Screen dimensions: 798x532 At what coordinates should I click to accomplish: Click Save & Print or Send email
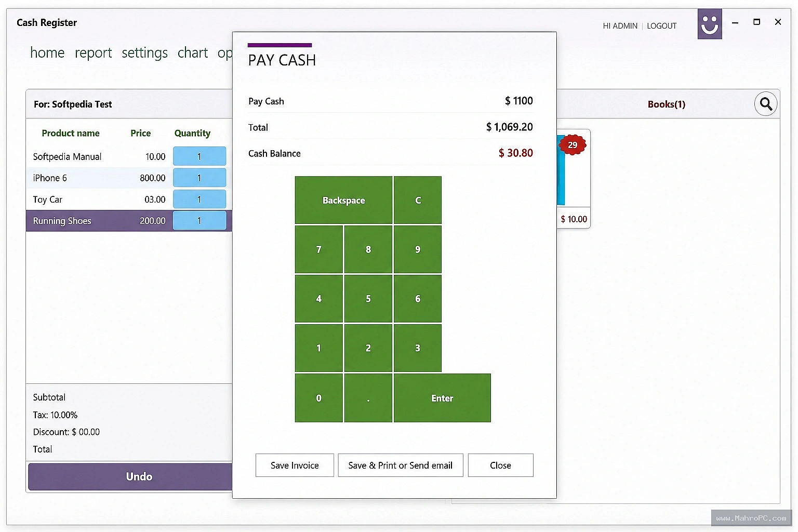[401, 465]
